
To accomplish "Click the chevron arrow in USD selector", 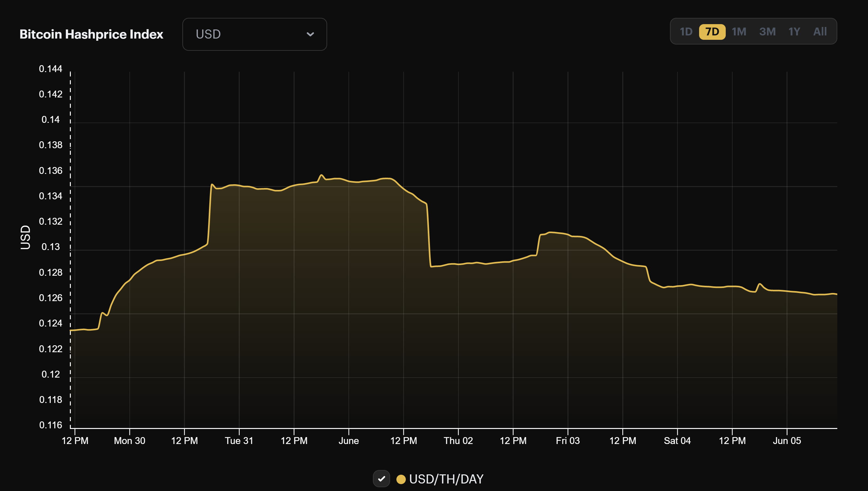I will [310, 34].
